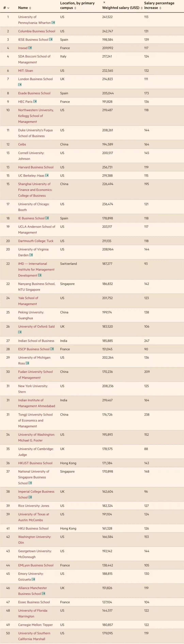Click the ESCP Business School profile icon
Viewport: 184px width, 644px height.
tap(52, 349)
